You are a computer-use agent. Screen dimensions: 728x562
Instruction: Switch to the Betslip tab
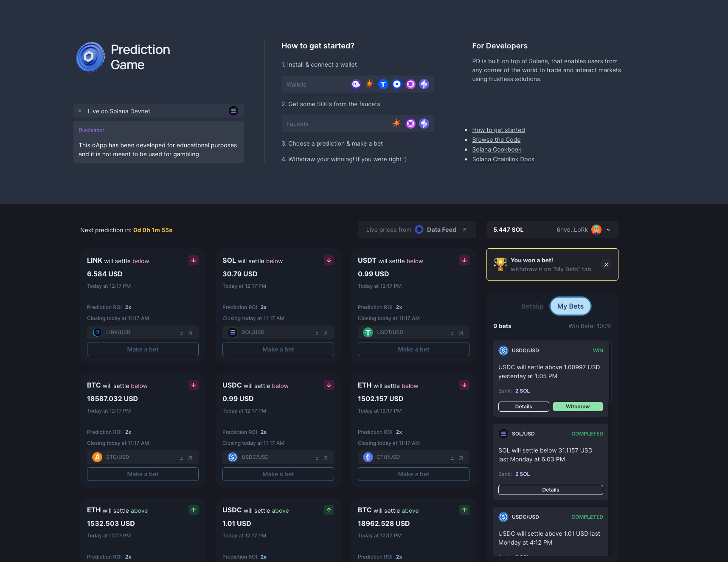(x=532, y=306)
